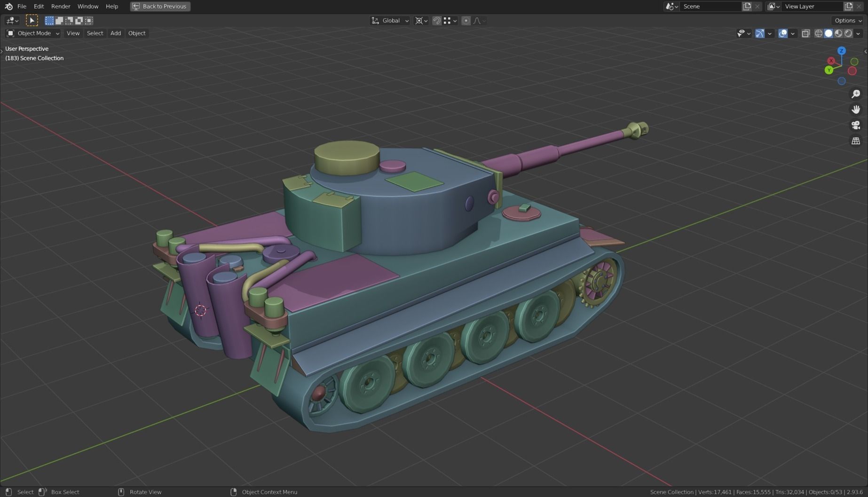Viewport: 868px width, 497px height.
Task: Switch to Rendered viewport shading
Action: 848,33
